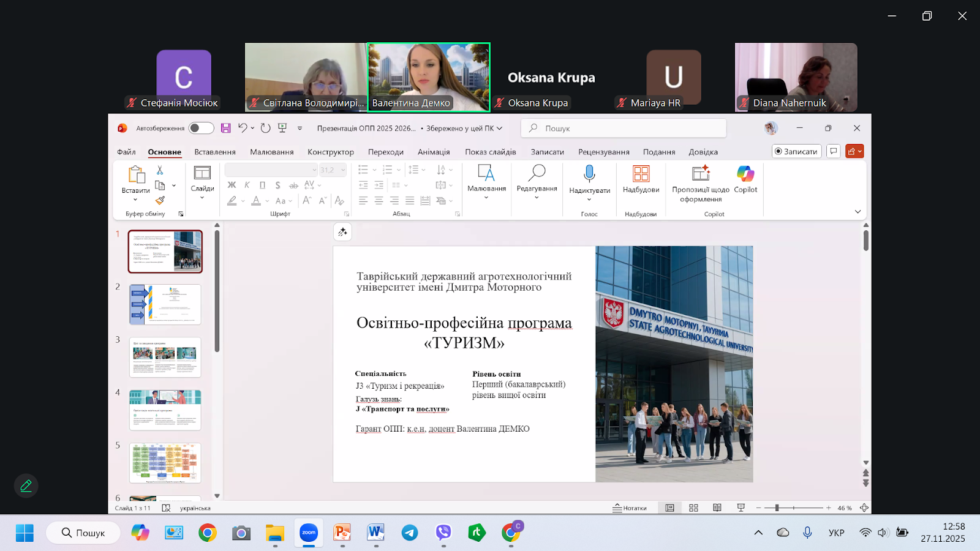This screenshot has height=551, width=980.
Task: Click the Format Painter brush icon
Action: pyautogui.click(x=160, y=200)
